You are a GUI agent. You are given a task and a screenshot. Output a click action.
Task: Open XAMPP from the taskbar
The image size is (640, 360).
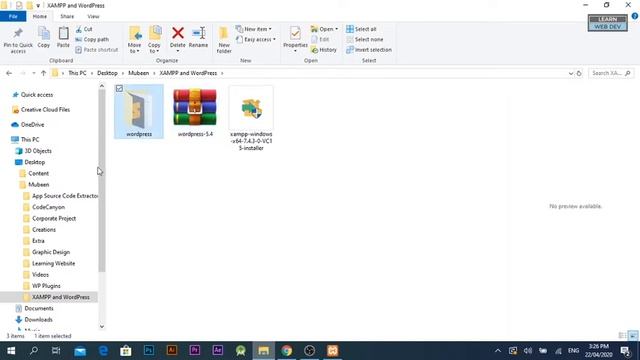click(x=333, y=351)
